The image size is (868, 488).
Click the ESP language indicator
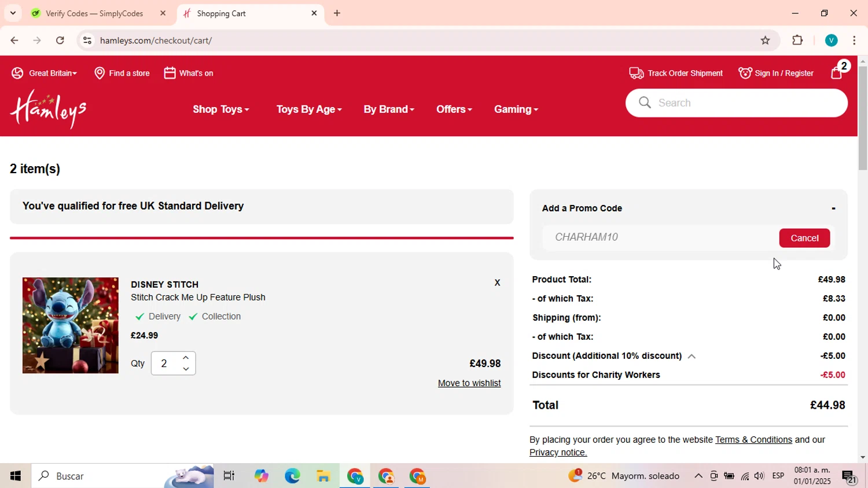point(778,476)
